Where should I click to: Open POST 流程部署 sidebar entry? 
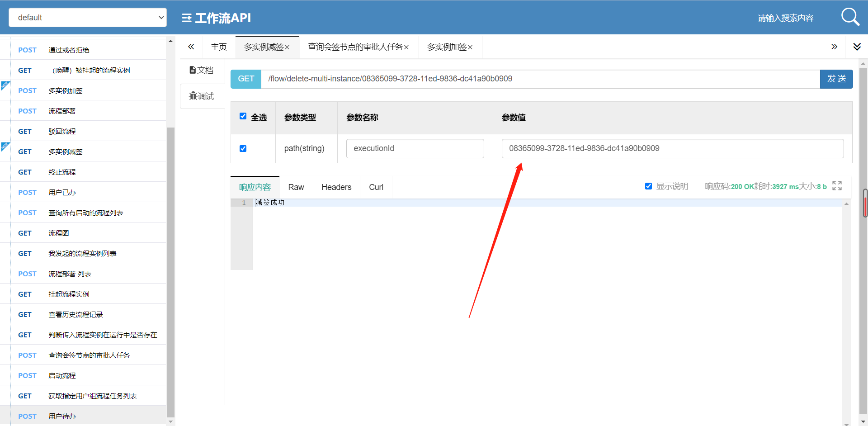(x=83, y=111)
